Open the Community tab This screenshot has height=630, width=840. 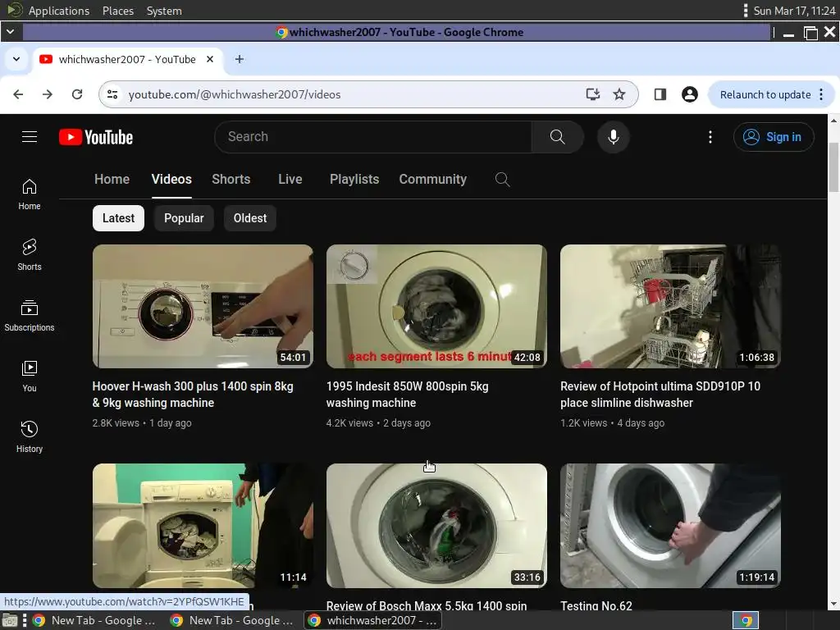pos(433,179)
